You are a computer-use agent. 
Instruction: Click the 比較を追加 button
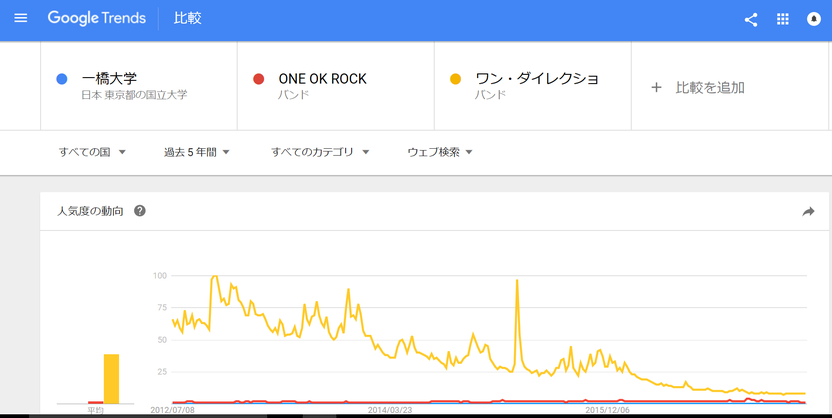pyautogui.click(x=709, y=88)
